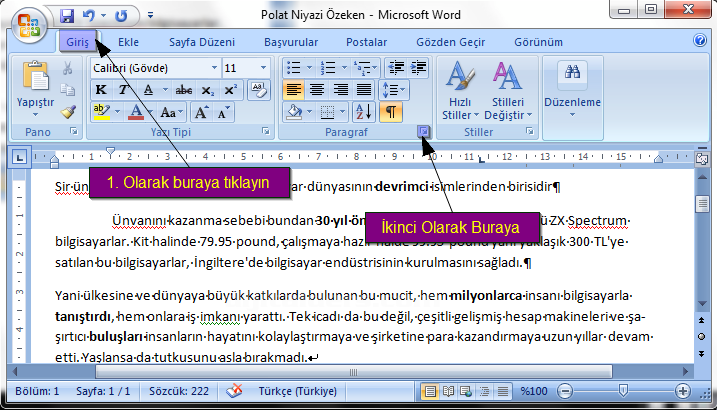Viewport: 717px width, 410px height.
Task: Open the Düzenleme editing menu
Action: [x=573, y=89]
